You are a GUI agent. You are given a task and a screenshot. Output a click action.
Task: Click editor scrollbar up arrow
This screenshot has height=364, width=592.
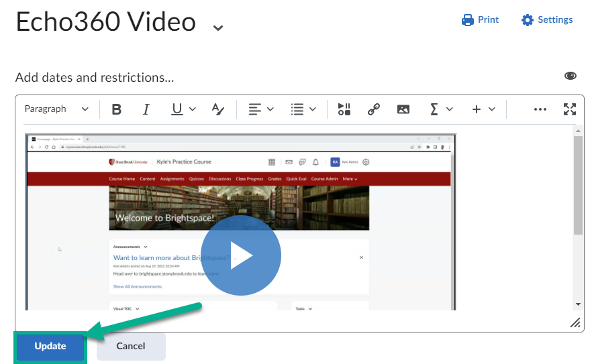pos(578,131)
